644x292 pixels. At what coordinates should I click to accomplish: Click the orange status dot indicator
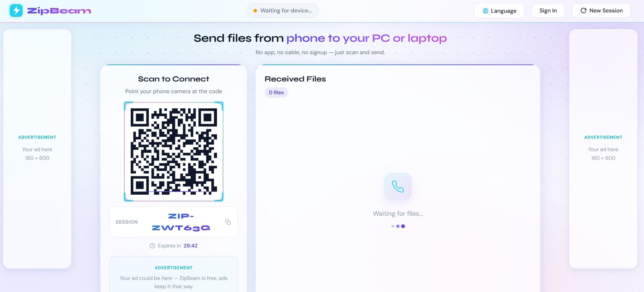pyautogui.click(x=255, y=11)
